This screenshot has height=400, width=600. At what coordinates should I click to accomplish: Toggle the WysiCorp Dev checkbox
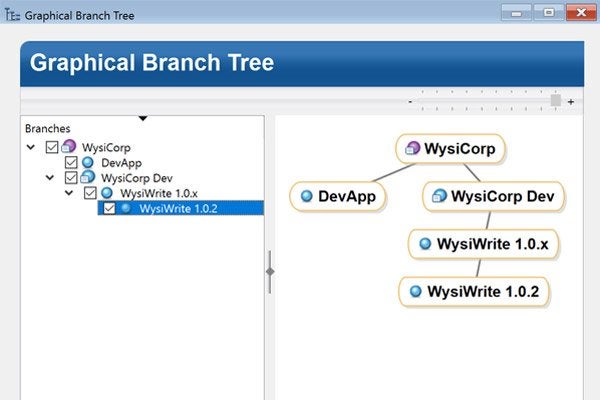pos(71,178)
